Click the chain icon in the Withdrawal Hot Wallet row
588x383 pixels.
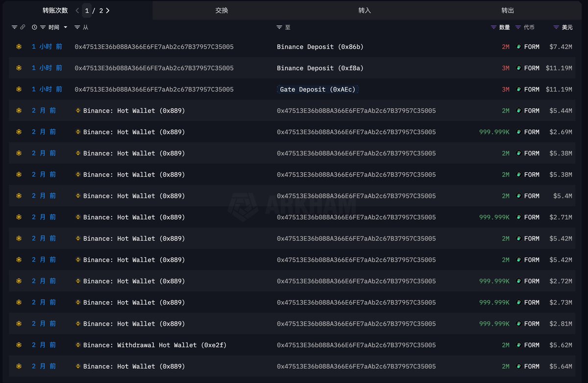tap(19, 345)
